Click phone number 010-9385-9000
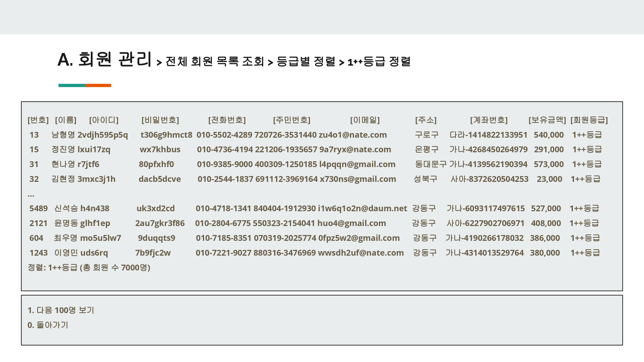This screenshot has width=644, height=362. (x=225, y=164)
